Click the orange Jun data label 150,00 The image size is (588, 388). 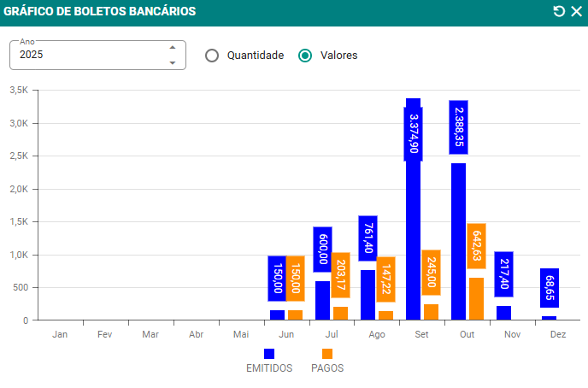click(x=295, y=278)
